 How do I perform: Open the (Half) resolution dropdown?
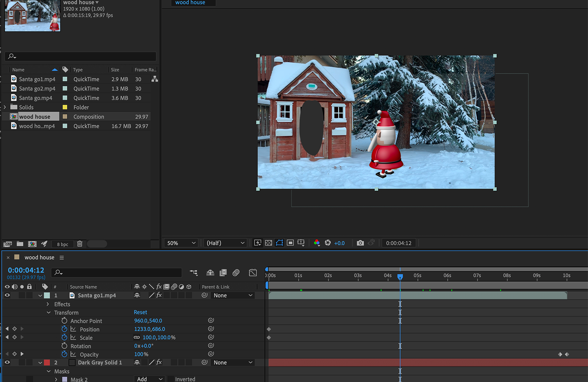[x=226, y=243]
